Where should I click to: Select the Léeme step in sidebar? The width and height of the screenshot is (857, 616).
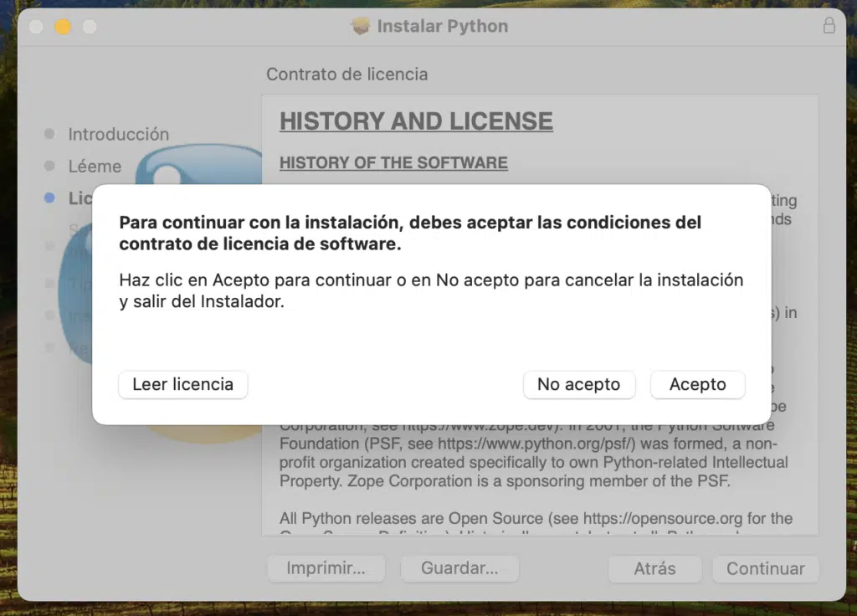[95, 167]
